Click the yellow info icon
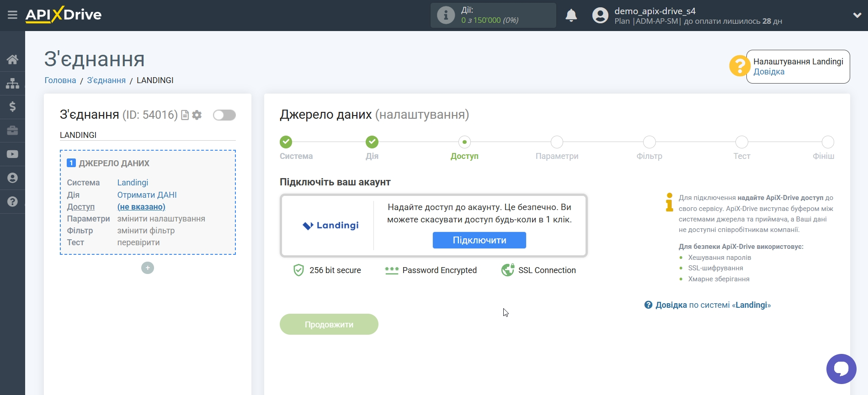 coord(669,202)
